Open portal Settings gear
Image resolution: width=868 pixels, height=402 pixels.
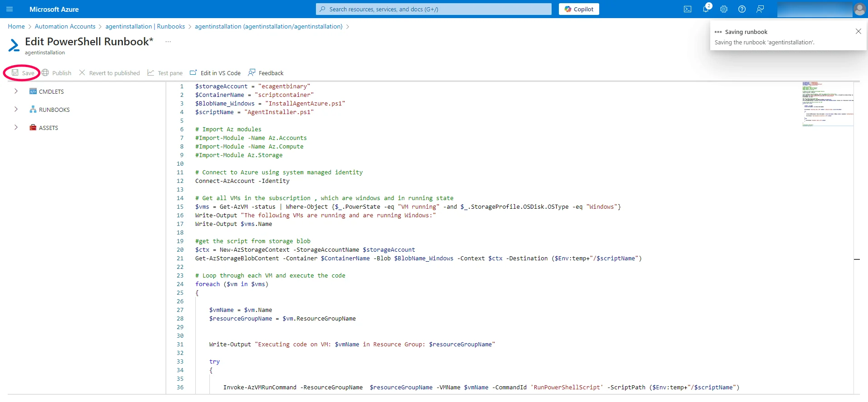pos(724,9)
